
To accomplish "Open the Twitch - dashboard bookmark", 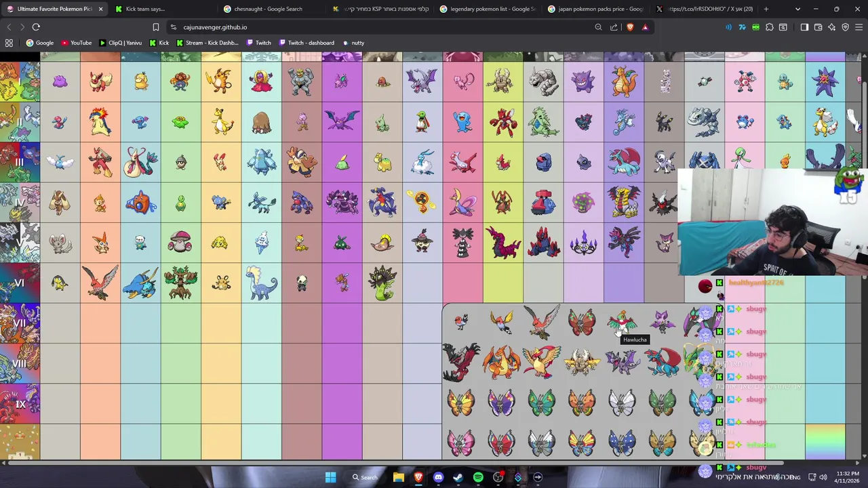I will (x=306, y=43).
